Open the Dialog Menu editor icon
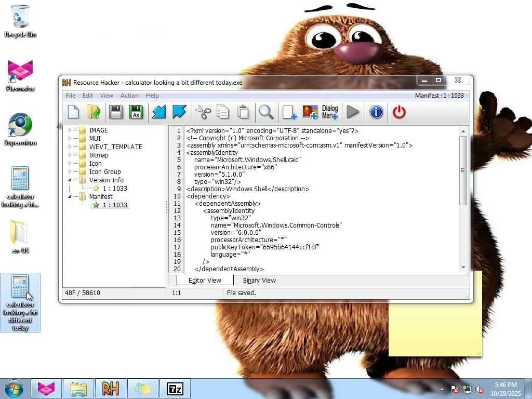The image size is (532, 399). click(x=330, y=112)
